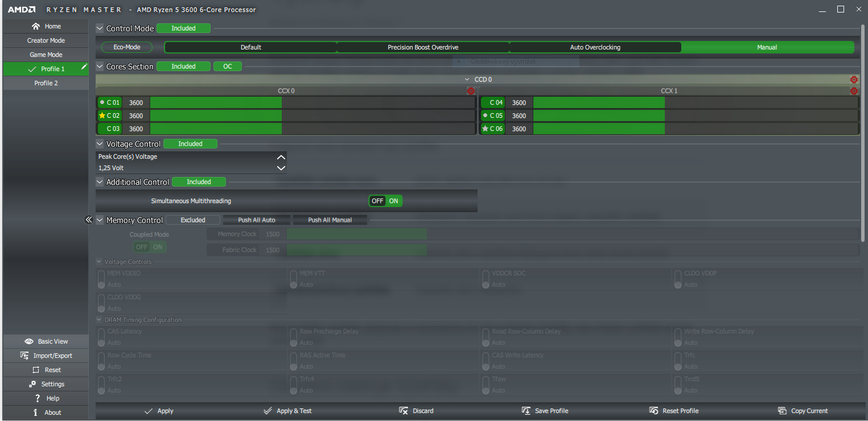868x421 pixels.
Task: Click the C 04 frequency value field
Action: pos(519,103)
